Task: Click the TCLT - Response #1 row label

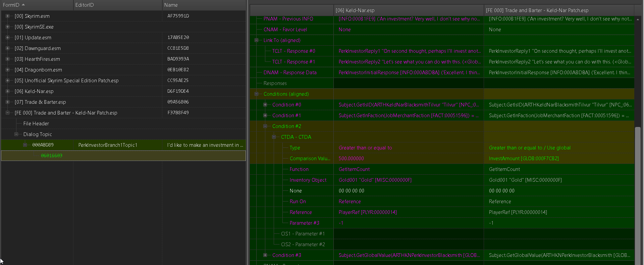Action: 294,62
